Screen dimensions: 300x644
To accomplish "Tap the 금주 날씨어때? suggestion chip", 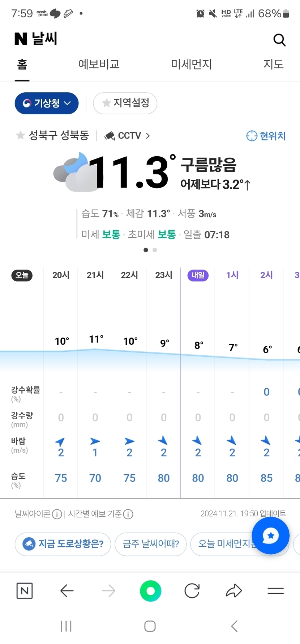I will tap(151, 544).
